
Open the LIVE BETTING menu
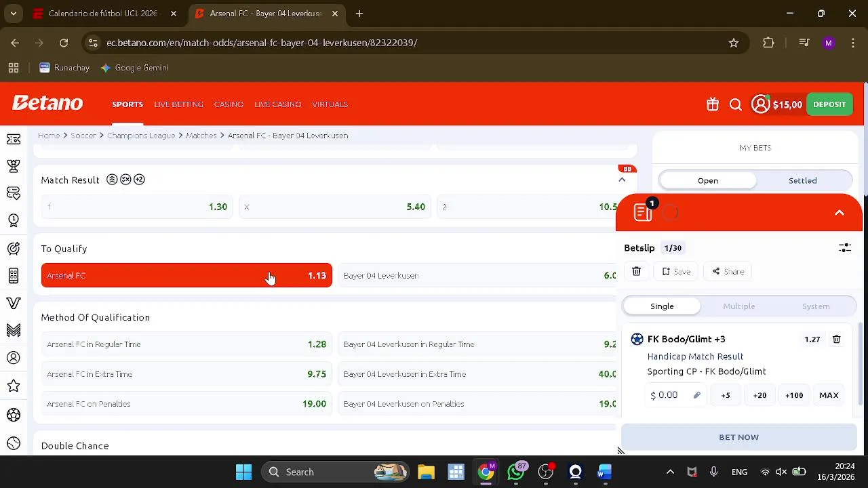coord(178,104)
